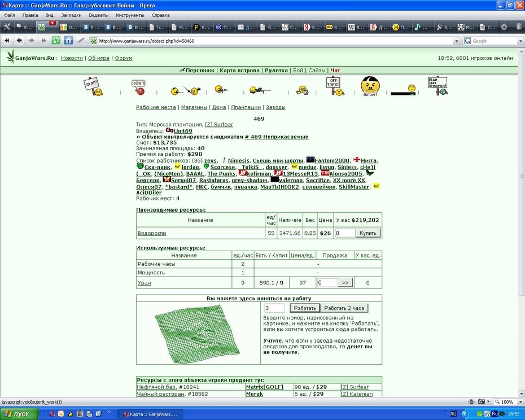Open the Закладки menu

click(71, 15)
